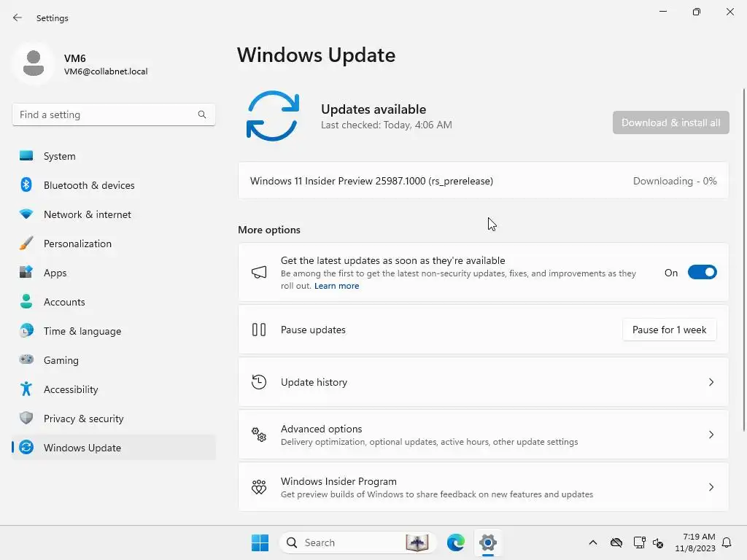The height and width of the screenshot is (560, 747).
Task: Click the back arrow in Settings
Action: coord(18,17)
